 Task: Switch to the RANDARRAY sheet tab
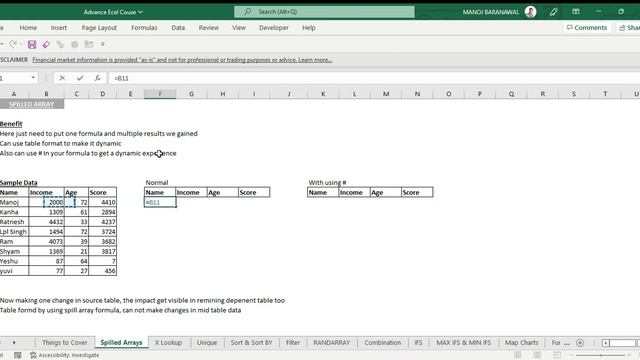(x=331, y=343)
